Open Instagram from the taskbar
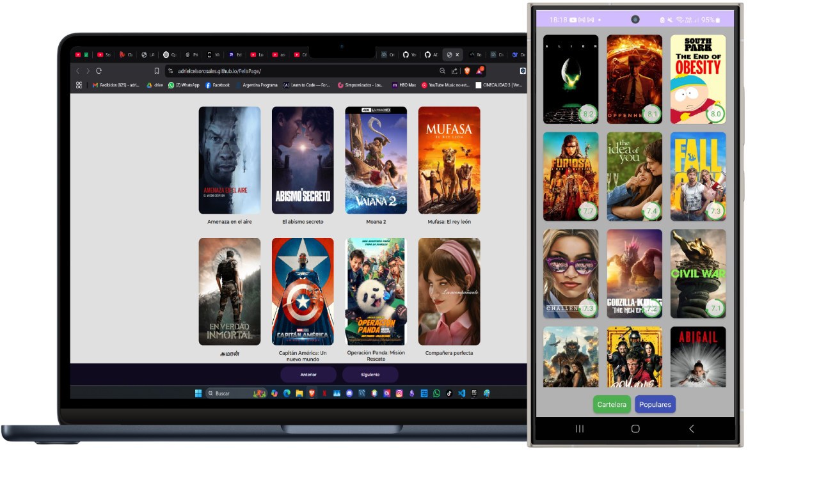The image size is (819, 504). pos(399,393)
